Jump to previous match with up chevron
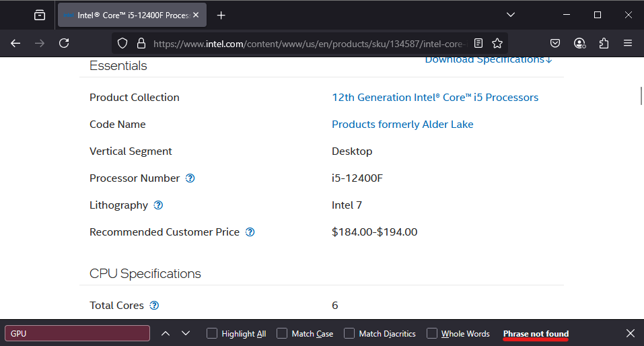This screenshot has height=346, width=644. point(166,333)
